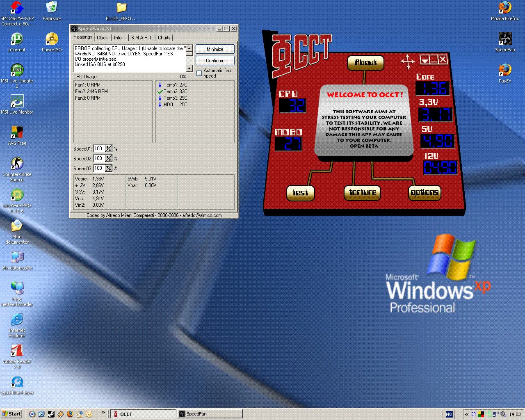Viewport: 525px width, 420px height.
Task: Click the Temp2: 32C reading
Action: (172, 91)
